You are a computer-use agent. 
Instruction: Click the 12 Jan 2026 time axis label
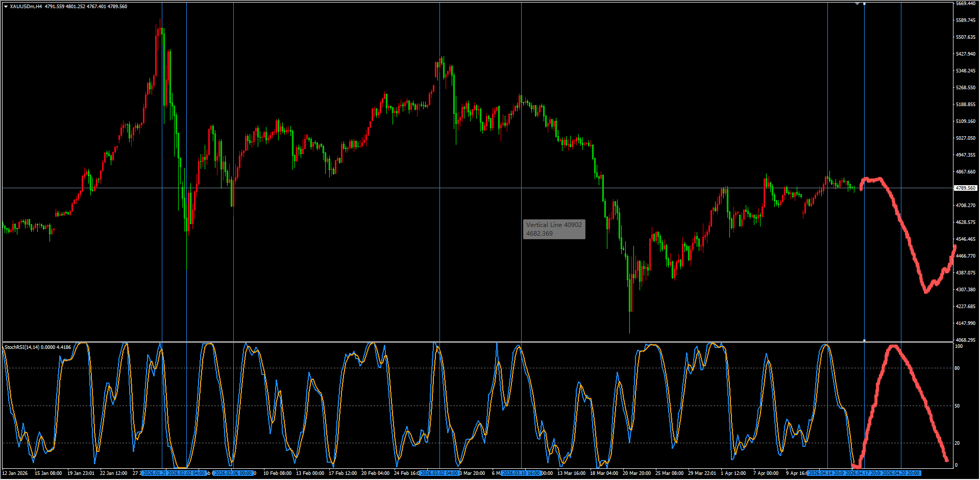click(x=15, y=473)
